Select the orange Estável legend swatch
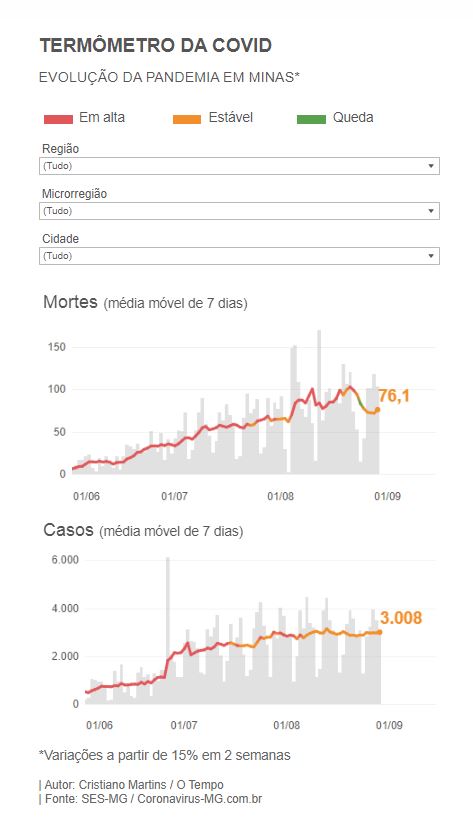The image size is (473, 827). coord(187,119)
